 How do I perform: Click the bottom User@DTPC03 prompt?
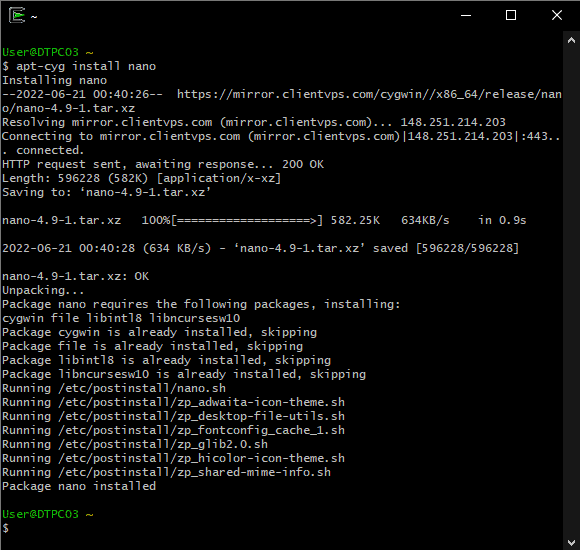(x=48, y=514)
